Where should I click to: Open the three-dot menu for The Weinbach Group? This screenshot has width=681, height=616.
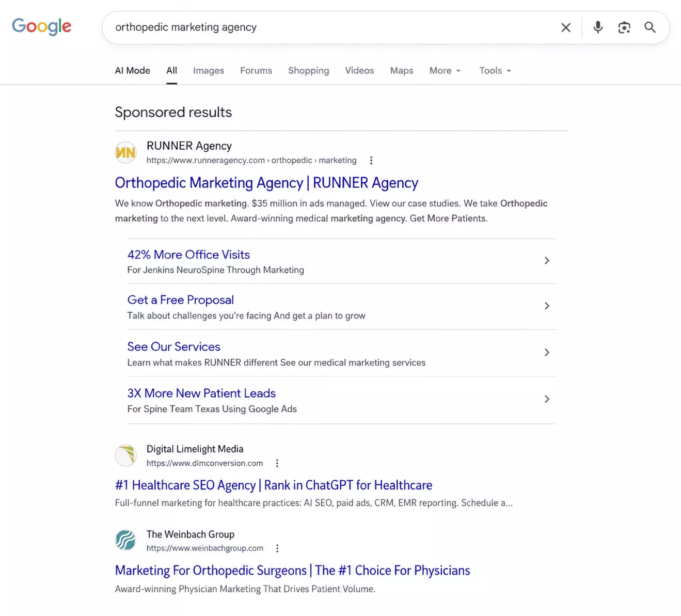277,548
